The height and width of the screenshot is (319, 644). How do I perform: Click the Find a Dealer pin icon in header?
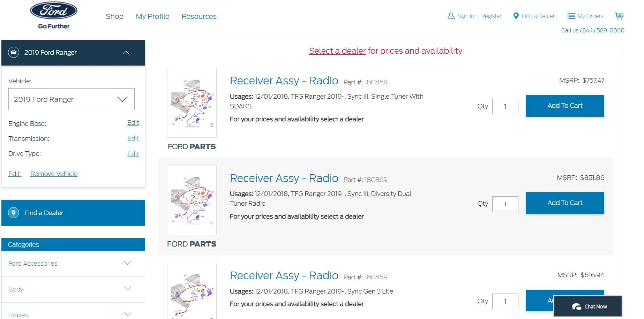pos(516,16)
